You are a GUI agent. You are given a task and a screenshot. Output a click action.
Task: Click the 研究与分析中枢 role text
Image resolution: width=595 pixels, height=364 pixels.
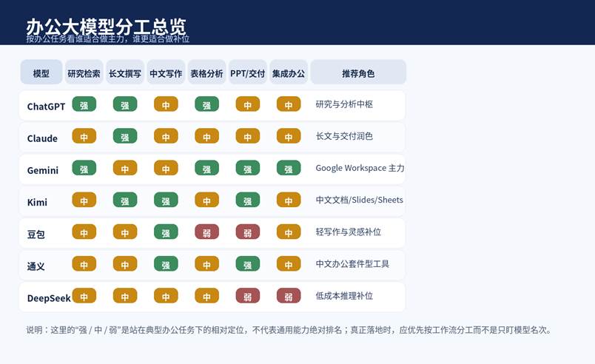coord(344,105)
